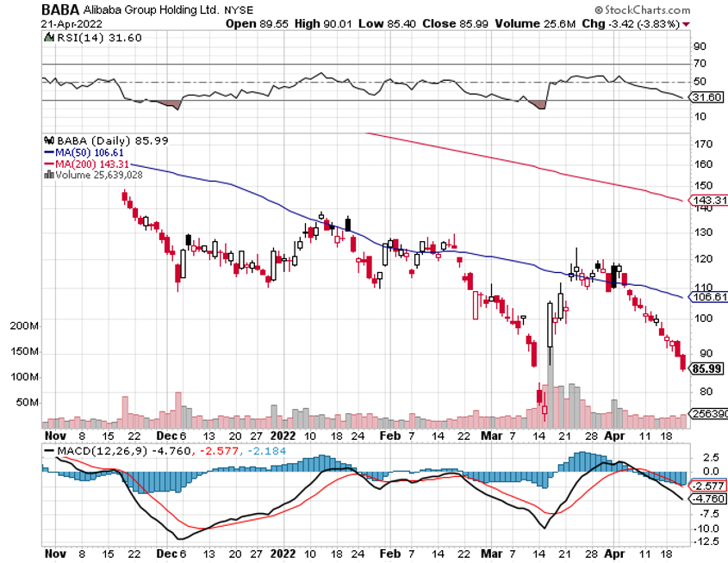Click the -4.760 MACD axis tag
This screenshot has width=728, height=563.
click(707, 498)
